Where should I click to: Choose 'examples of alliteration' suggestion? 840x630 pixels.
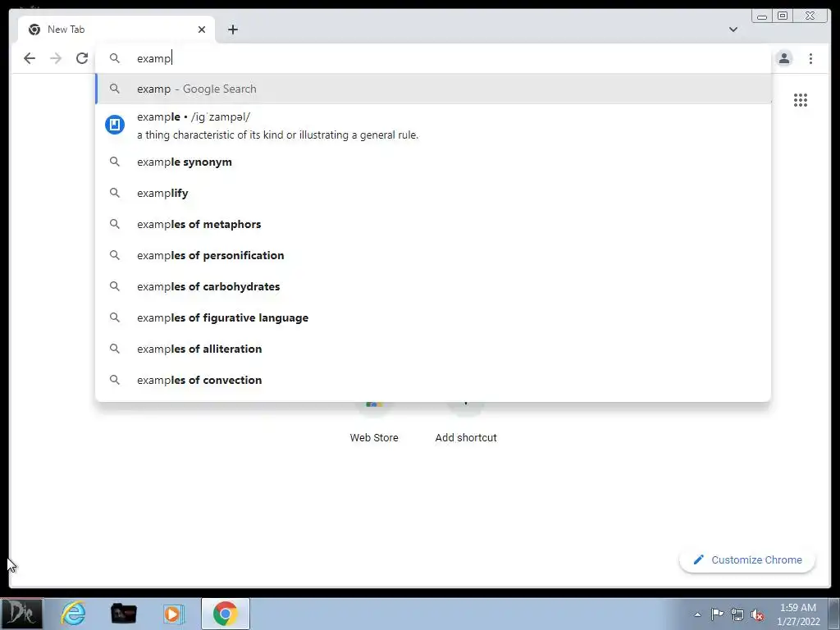433,349
